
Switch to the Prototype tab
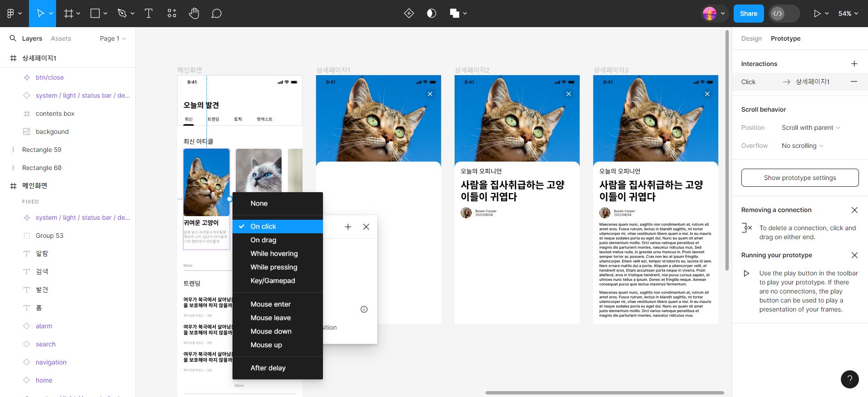(786, 38)
